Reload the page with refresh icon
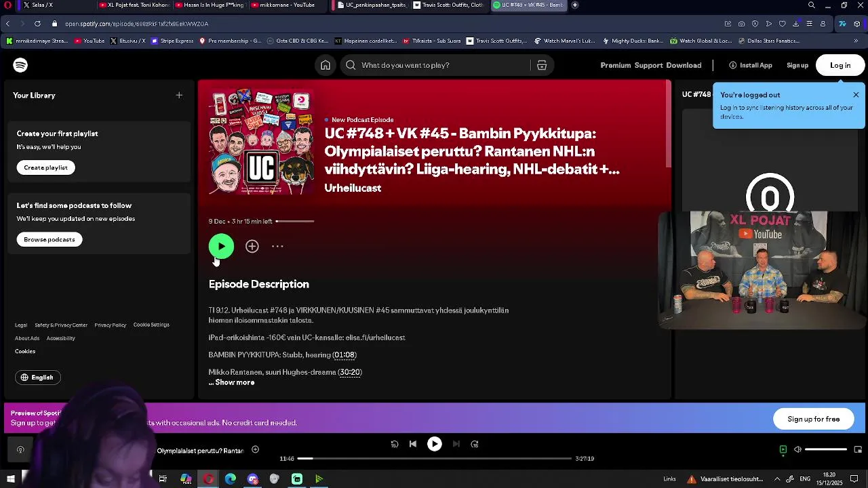 tap(37, 24)
